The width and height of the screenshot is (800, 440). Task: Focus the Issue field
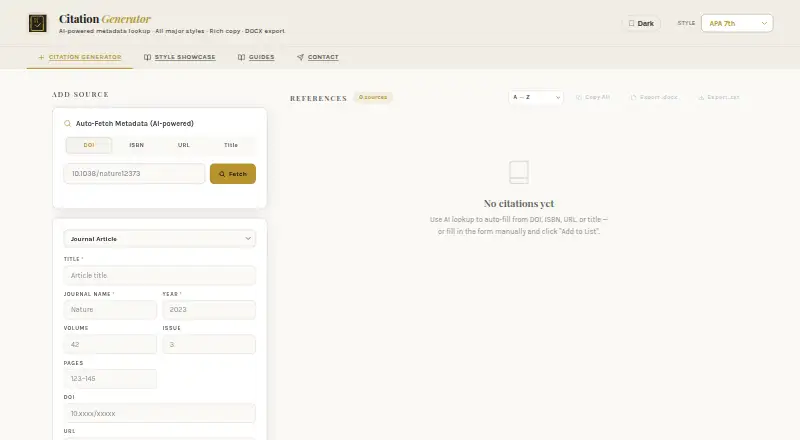pos(209,344)
